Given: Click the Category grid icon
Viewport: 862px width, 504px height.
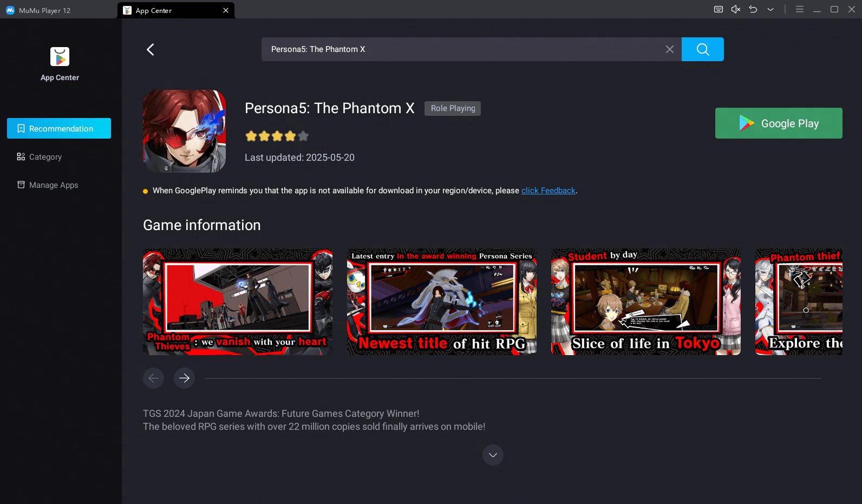Looking at the screenshot, I should [21, 156].
